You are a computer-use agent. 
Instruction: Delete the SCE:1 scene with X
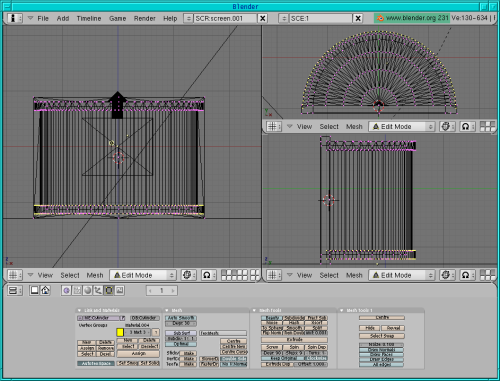coord(358,18)
